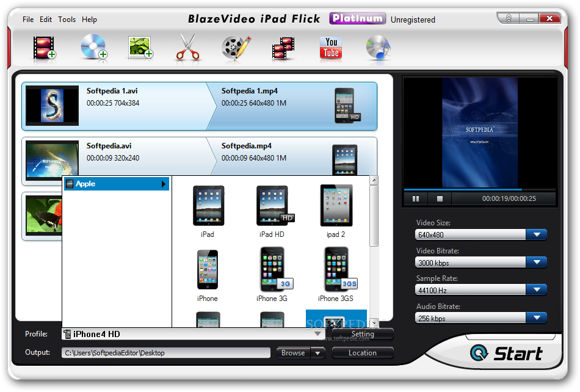580x392 pixels.
Task: Click the device list scrollbar thumb
Action: pos(374,216)
